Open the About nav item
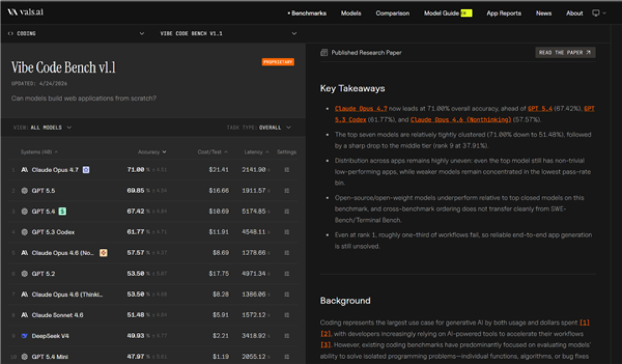The image size is (622, 364). pyautogui.click(x=574, y=13)
